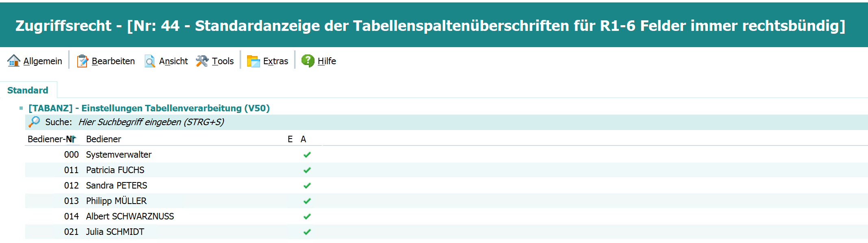Toggle the A checkmark for Philipp MÜLLER

pyautogui.click(x=307, y=201)
